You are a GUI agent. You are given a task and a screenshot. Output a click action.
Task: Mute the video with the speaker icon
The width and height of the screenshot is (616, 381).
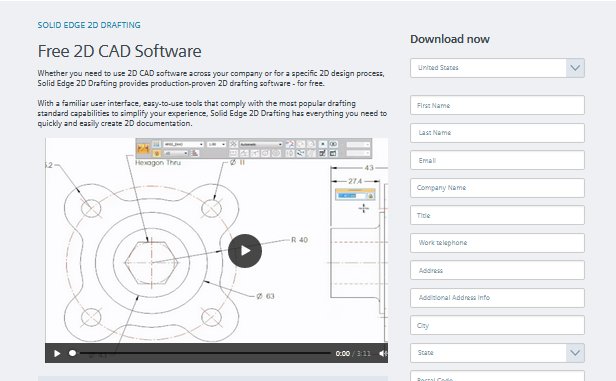pos(383,354)
